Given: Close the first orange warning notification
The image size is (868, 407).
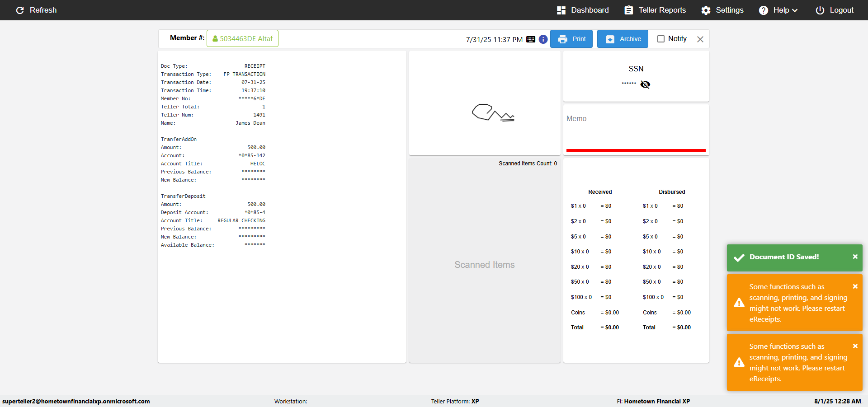Looking at the screenshot, I should pos(855,286).
